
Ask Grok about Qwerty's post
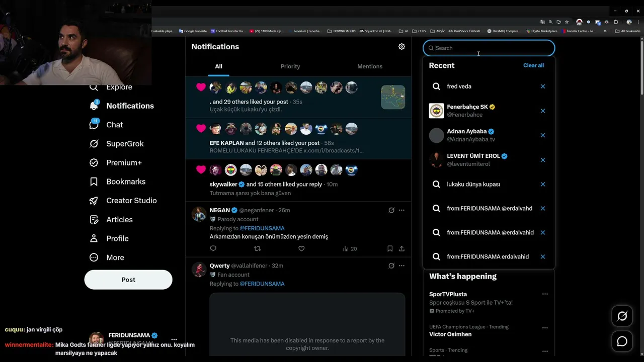point(391,265)
